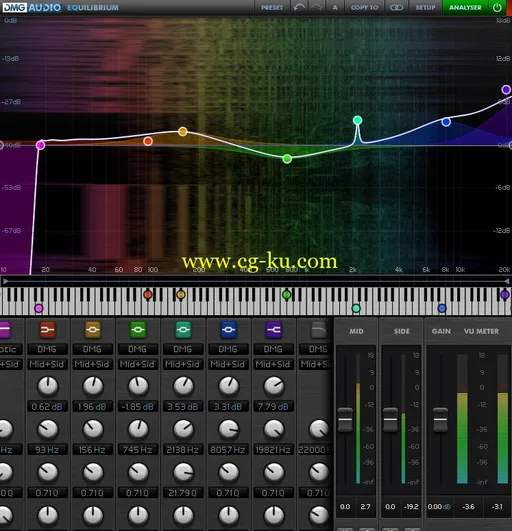
Task: Toggle plugin power button
Action: pyautogui.click(x=497, y=7)
